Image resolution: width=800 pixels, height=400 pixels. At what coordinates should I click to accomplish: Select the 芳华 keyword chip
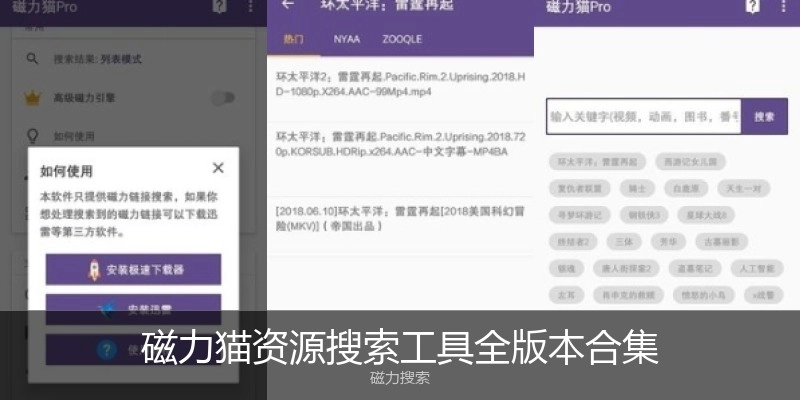pyautogui.click(x=668, y=241)
